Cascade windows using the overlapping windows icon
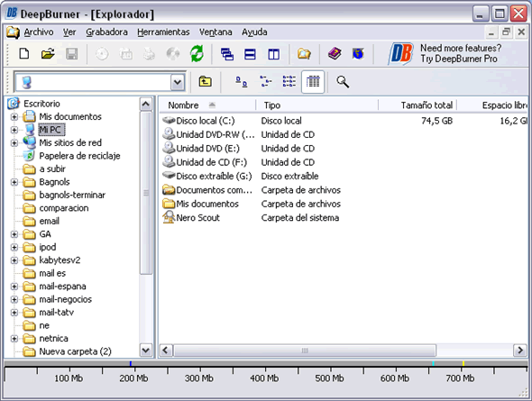 tap(227, 54)
